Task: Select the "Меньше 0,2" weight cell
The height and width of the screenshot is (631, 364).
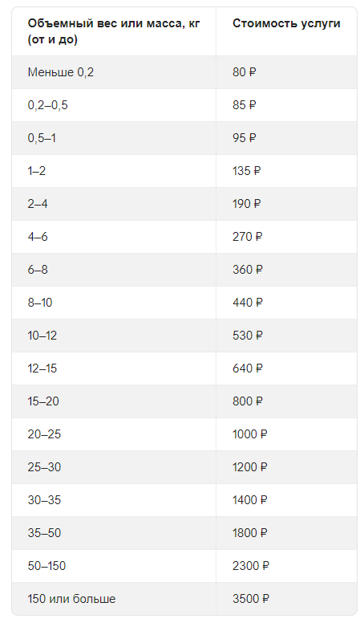Action: [x=61, y=72]
